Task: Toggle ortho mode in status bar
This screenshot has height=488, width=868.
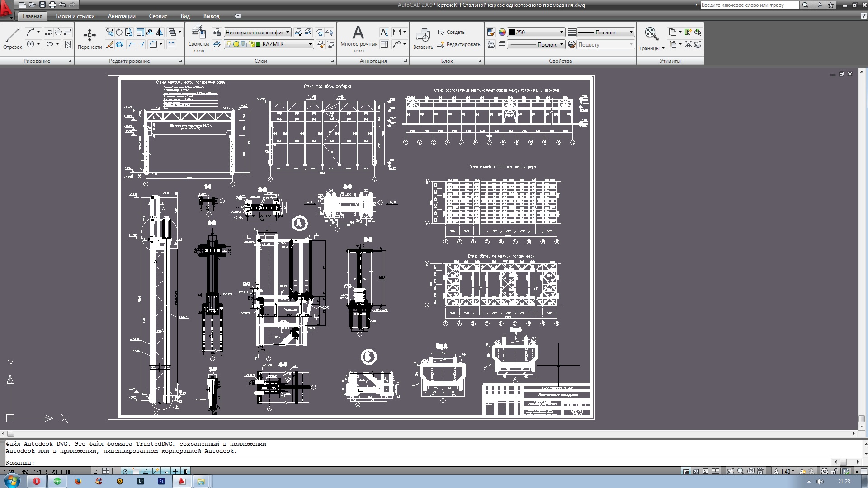Action: pyautogui.click(x=115, y=471)
